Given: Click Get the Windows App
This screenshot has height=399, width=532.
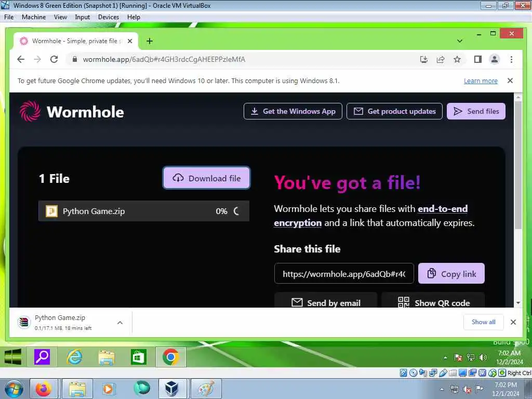Looking at the screenshot, I should (293, 111).
